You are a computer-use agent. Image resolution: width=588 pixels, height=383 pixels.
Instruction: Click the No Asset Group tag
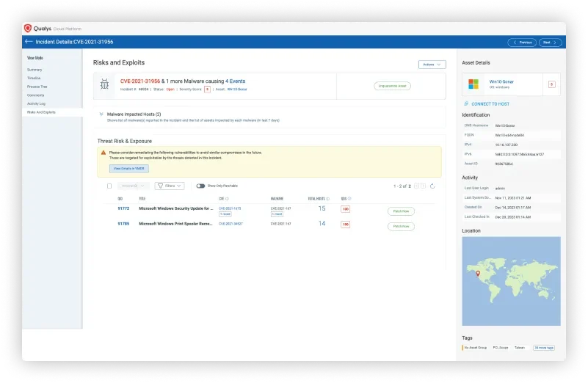pos(475,348)
